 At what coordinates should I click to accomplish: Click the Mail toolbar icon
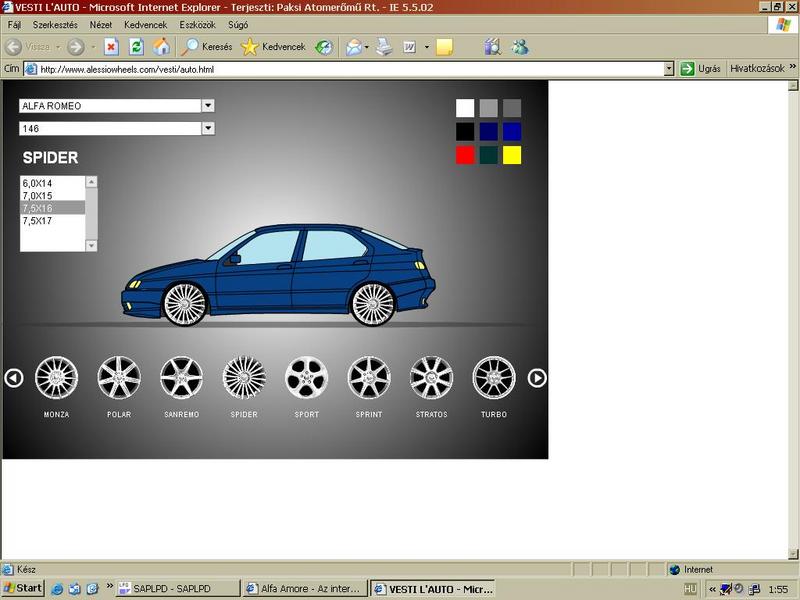(x=354, y=47)
